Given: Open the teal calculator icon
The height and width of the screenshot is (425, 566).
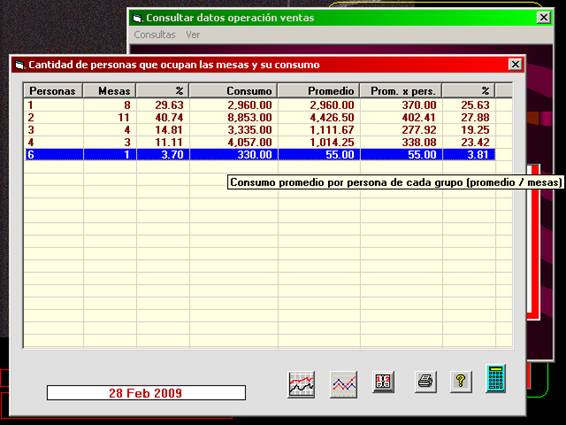Looking at the screenshot, I should [x=496, y=378].
